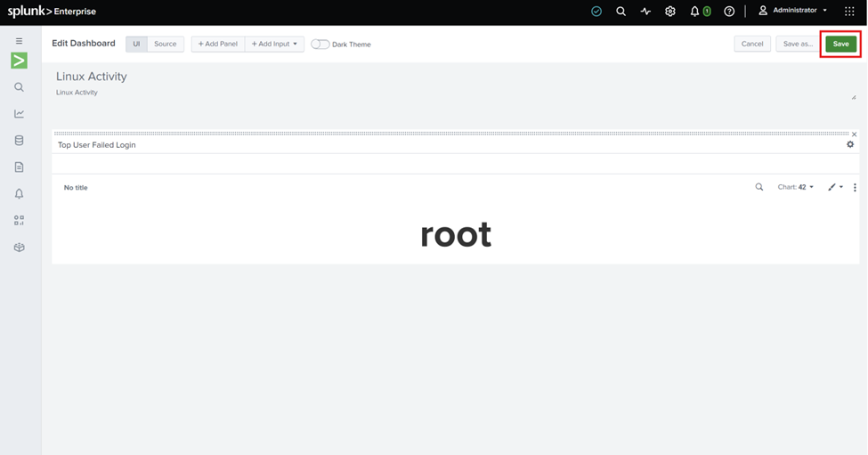Grab the dotted panel drag handle

pos(451,134)
